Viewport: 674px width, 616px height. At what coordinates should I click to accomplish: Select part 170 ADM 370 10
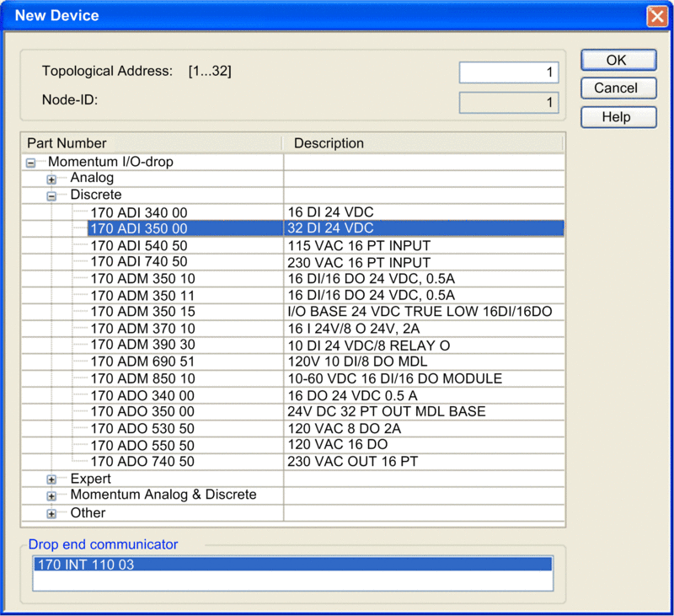pyautogui.click(x=142, y=329)
